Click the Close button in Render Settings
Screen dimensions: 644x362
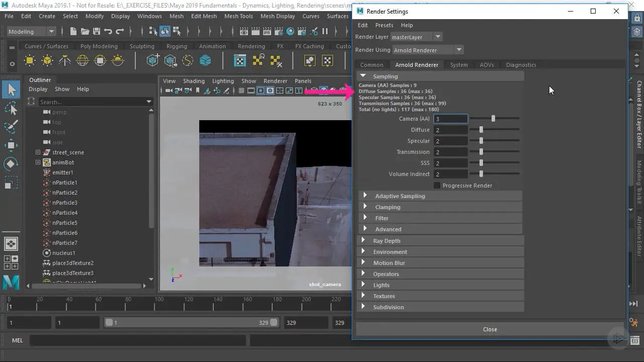(490, 329)
